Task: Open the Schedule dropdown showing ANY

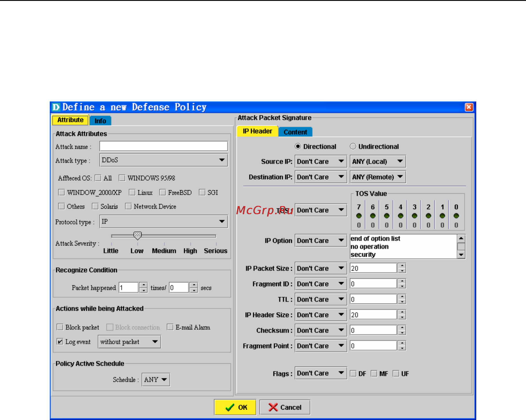Action: [156, 380]
